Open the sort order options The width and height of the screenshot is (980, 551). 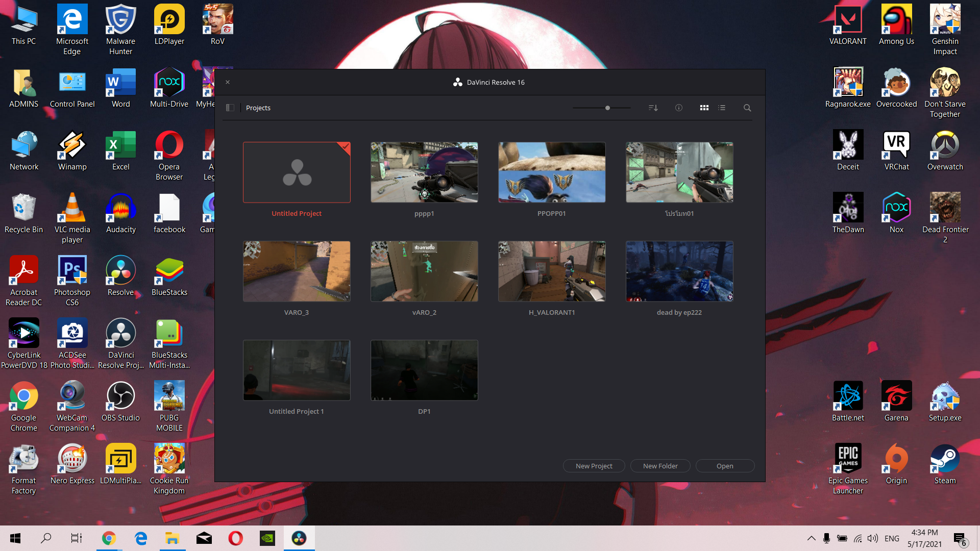[x=653, y=108]
